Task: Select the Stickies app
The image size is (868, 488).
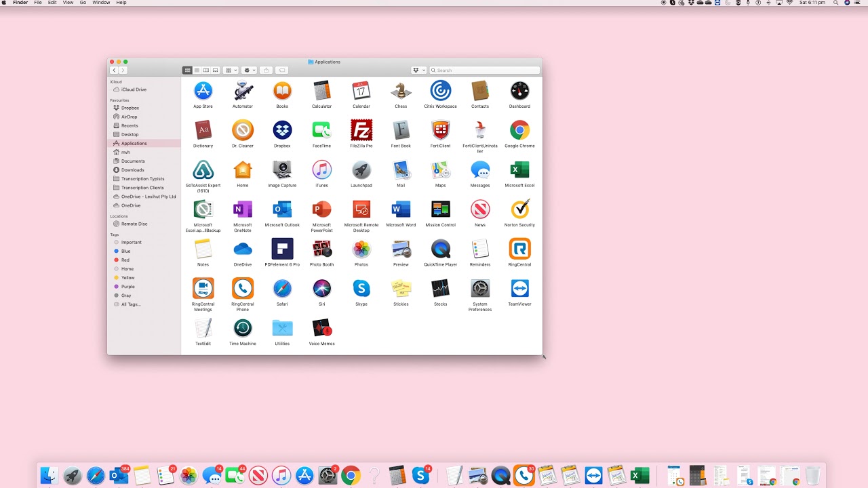Action: (x=401, y=288)
